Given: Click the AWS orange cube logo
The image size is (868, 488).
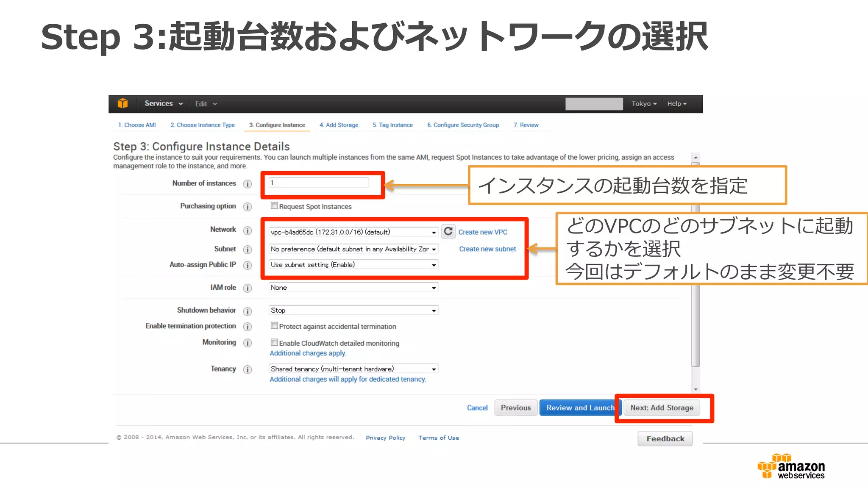Looking at the screenshot, I should pos(123,103).
